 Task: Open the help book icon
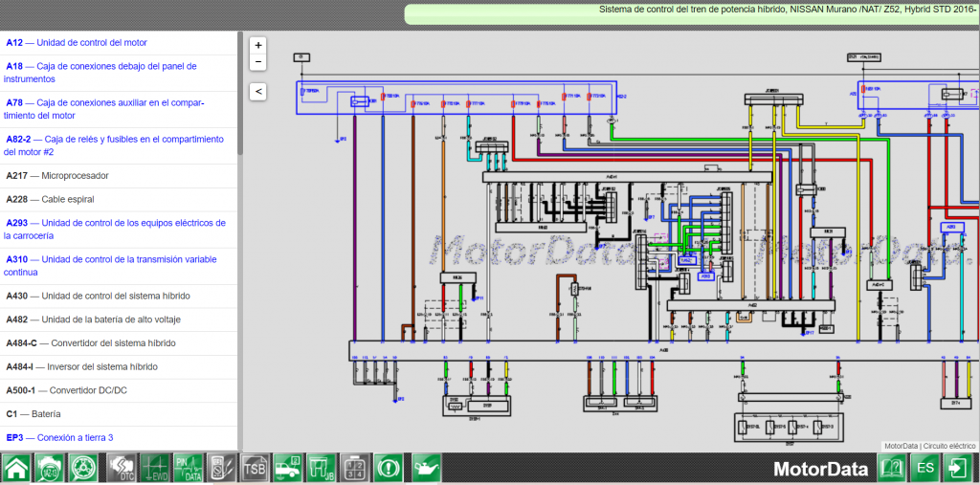(x=892, y=468)
